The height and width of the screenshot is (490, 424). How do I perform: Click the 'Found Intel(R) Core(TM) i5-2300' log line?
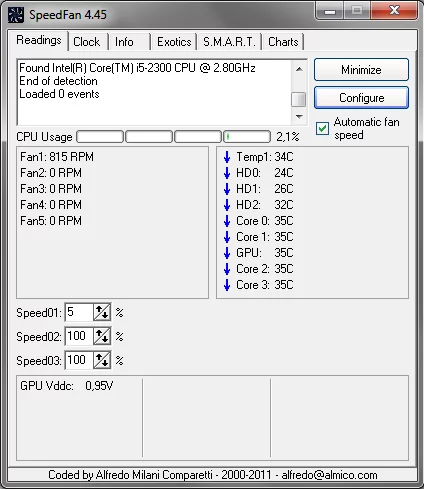pyautogui.click(x=137, y=68)
